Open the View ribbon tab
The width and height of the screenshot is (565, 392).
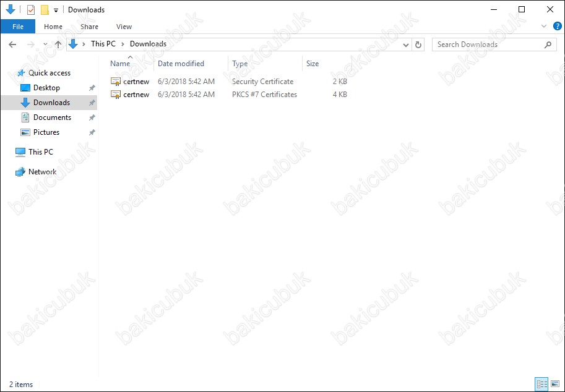click(x=124, y=27)
